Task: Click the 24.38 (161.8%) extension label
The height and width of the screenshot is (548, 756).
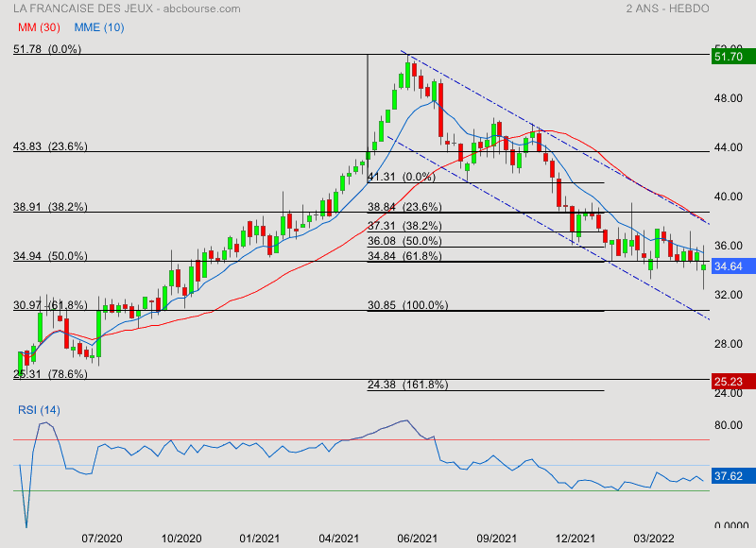Action: 408,385
